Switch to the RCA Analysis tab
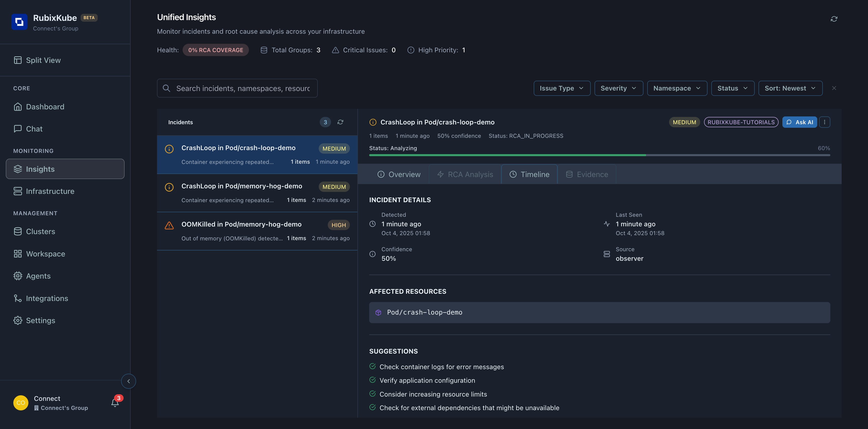The height and width of the screenshot is (429, 868). [465, 174]
